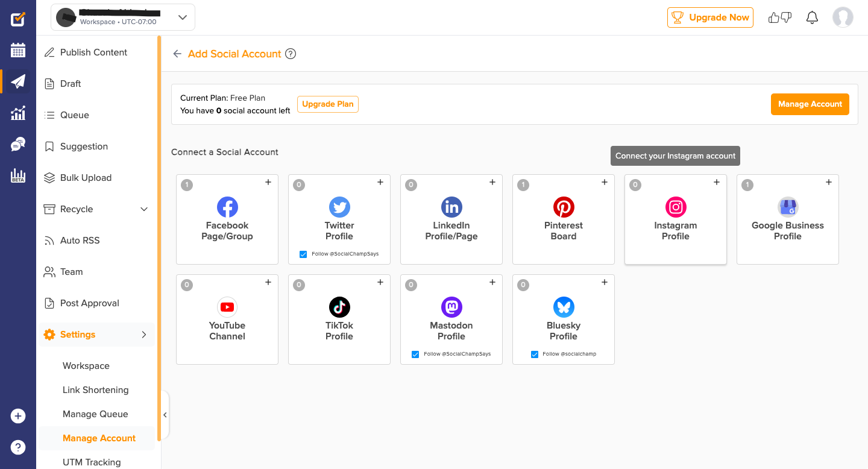868x469 pixels.
Task: Select the paper plane publish icon
Action: point(18,81)
